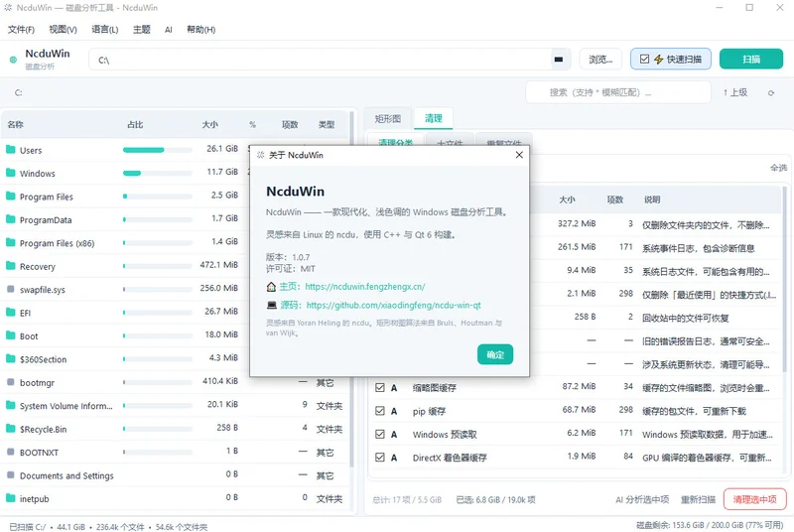794x532 pixels.
Task: Click the green 扫描 button
Action: tap(751, 60)
